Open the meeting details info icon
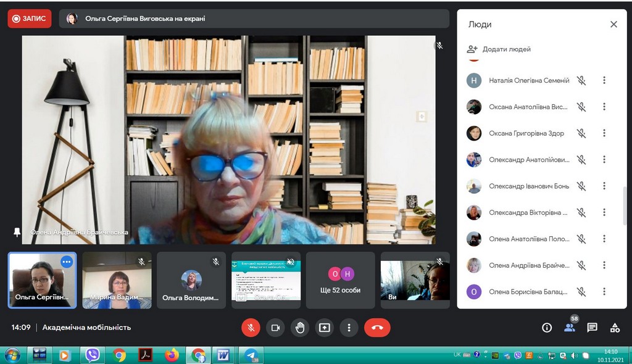632x364 pixels. 546,328
